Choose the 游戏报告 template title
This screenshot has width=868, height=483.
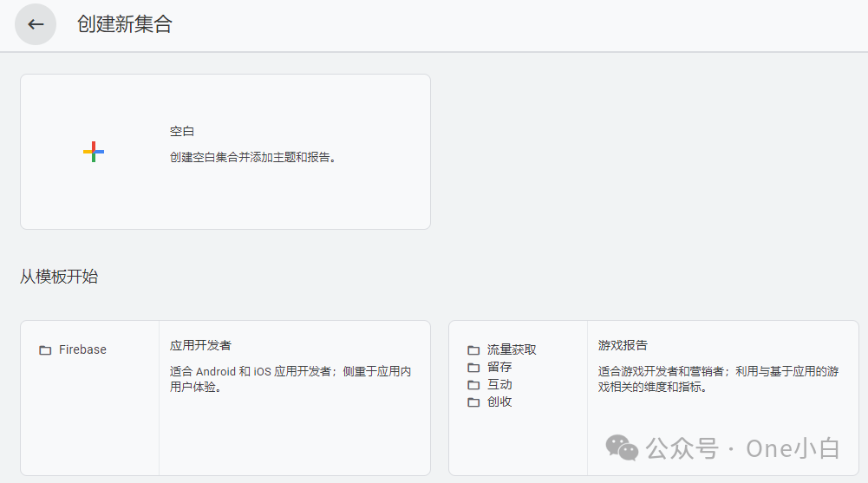pyautogui.click(x=623, y=345)
